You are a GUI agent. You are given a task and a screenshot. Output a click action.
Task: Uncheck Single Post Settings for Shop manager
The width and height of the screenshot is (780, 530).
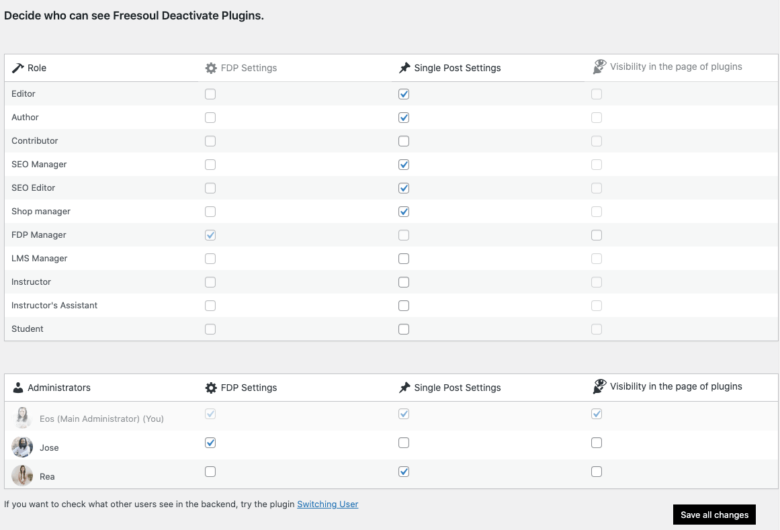404,212
